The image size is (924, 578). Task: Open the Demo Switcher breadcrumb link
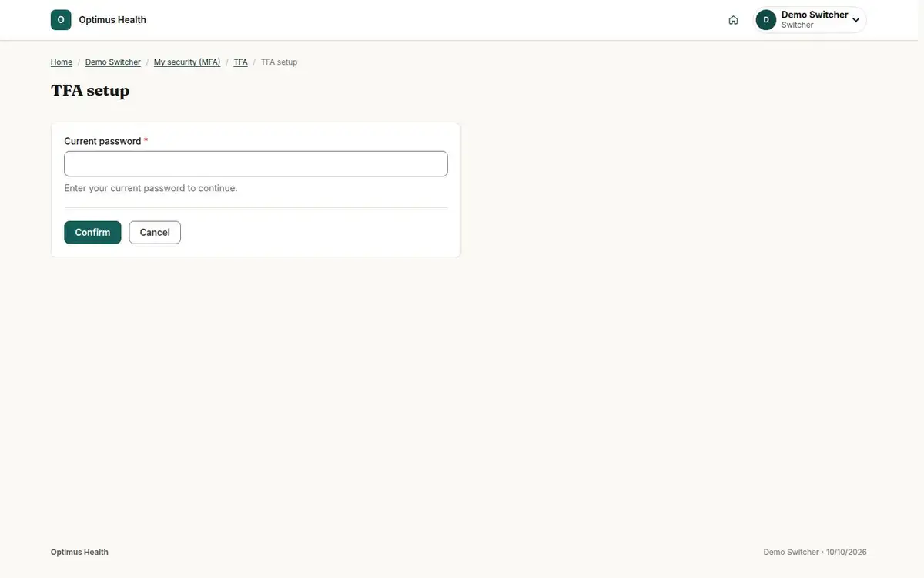113,62
